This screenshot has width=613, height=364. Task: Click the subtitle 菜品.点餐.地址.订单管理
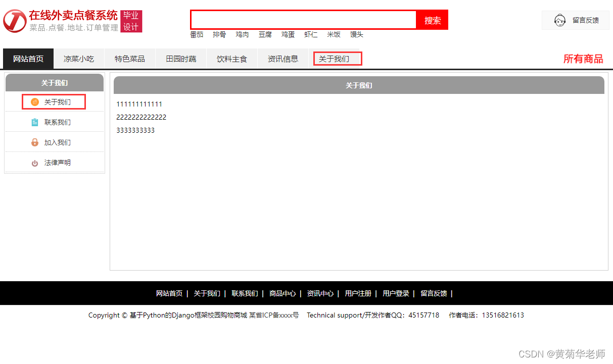click(74, 28)
